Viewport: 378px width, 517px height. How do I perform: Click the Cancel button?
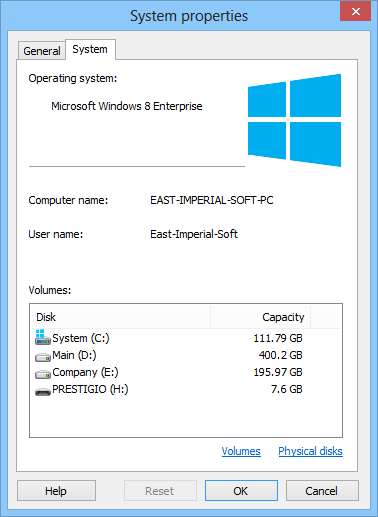(322, 491)
